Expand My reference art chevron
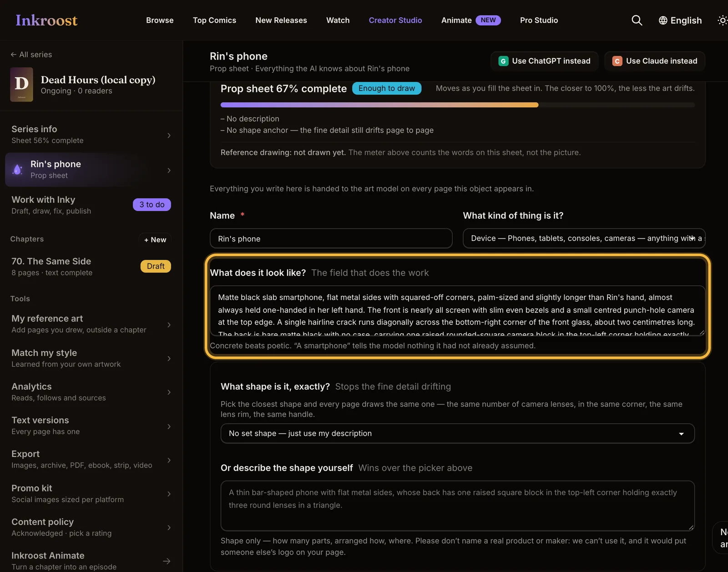 169,325
